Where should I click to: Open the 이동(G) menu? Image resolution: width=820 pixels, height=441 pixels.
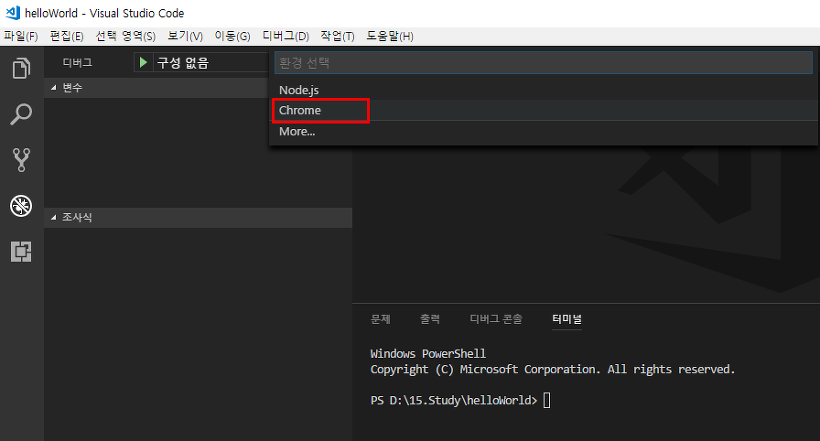[232, 36]
